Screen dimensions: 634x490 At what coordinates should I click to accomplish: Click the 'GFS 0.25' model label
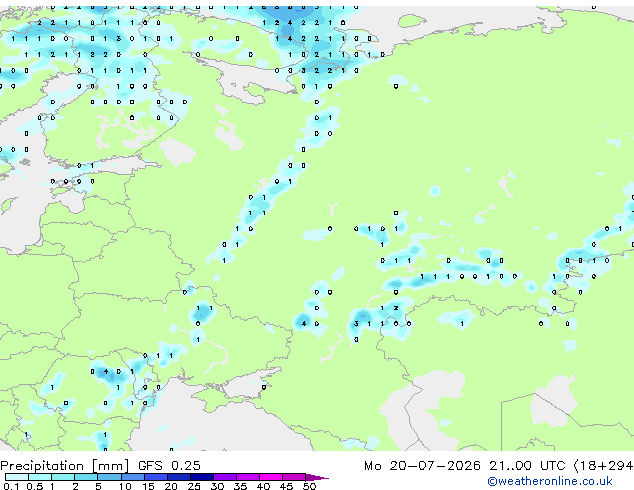pyautogui.click(x=169, y=466)
